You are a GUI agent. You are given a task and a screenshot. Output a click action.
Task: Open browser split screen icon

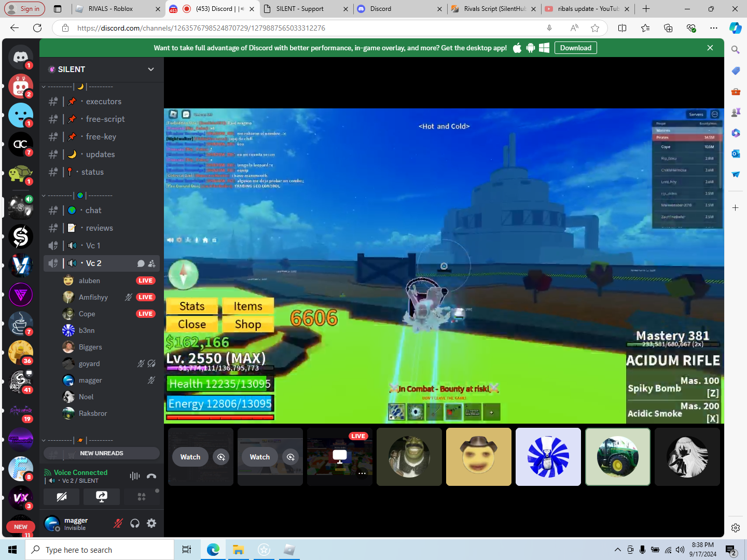click(622, 28)
